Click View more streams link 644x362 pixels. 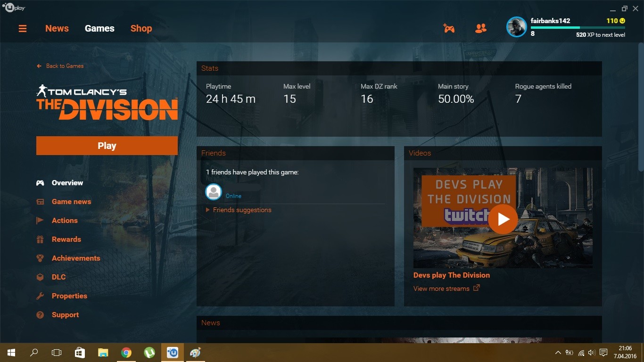pos(441,288)
